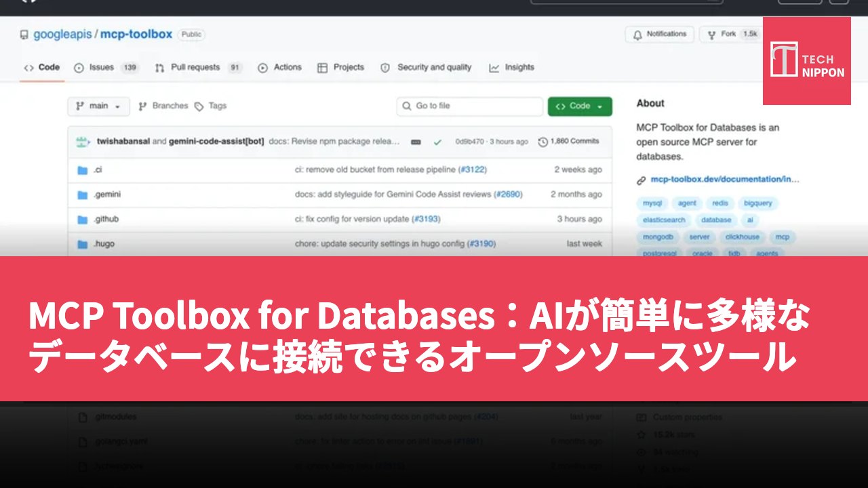Select the database topic tag
Image resolution: width=868 pixels, height=488 pixels.
pos(716,220)
